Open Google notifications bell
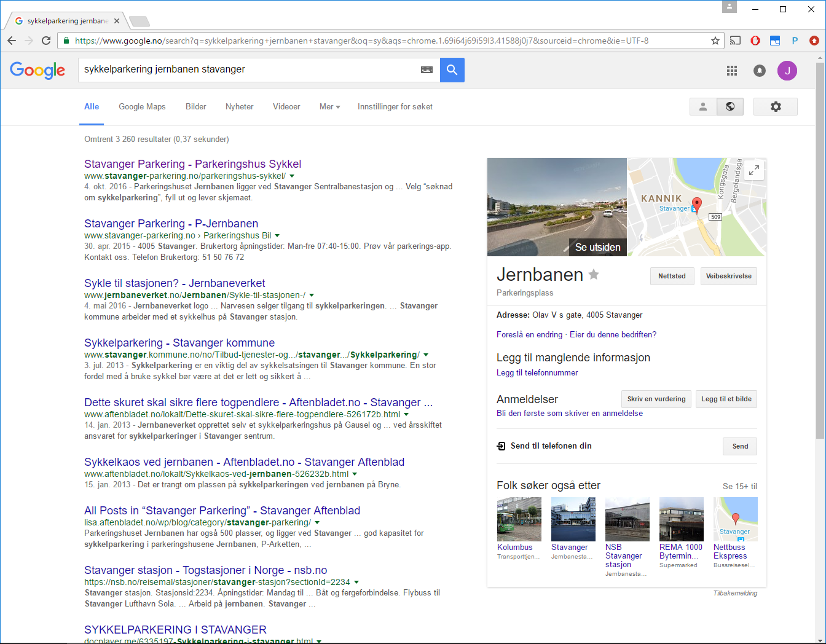Screen dimensions: 826x644 760,71
